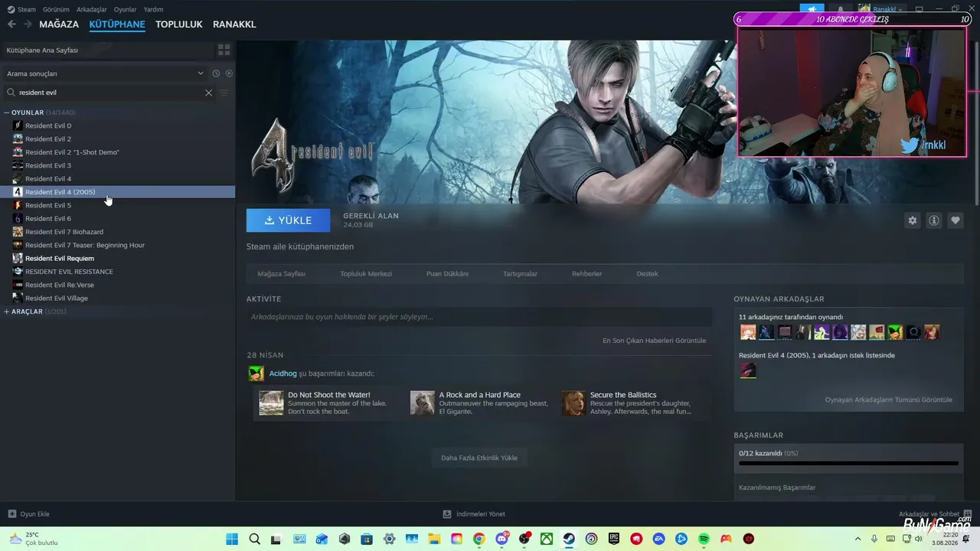Click the friend activity comment field
Image resolution: width=980 pixels, height=551 pixels.
pos(479,317)
